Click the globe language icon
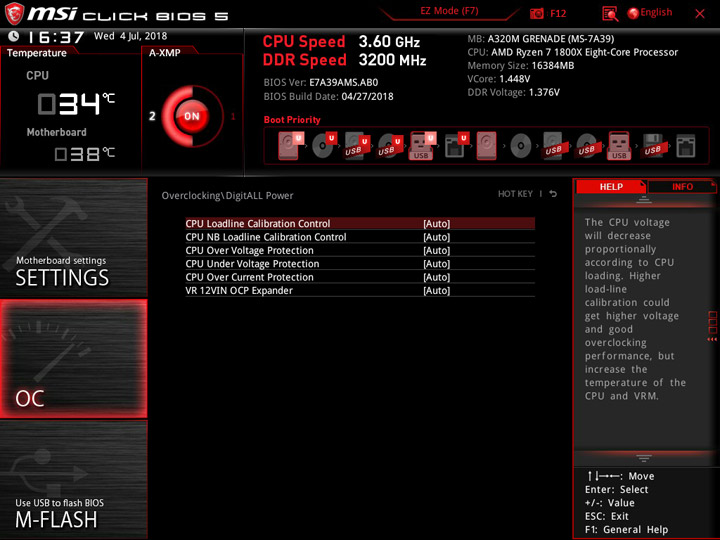Image resolution: width=720 pixels, height=540 pixels. (x=633, y=13)
